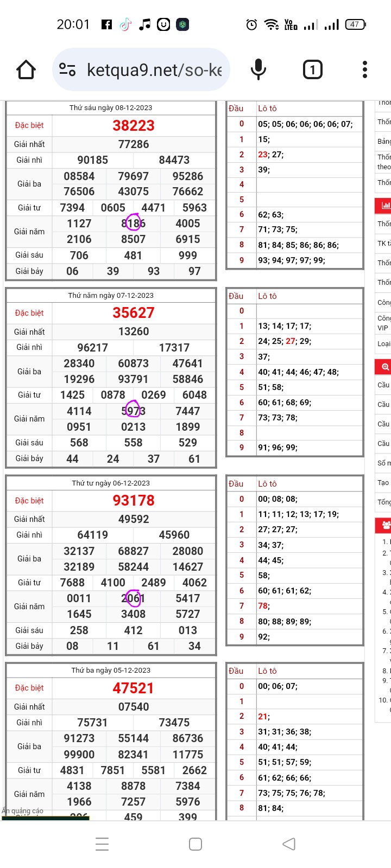Tap the red users group icon in sidebar
The height and width of the screenshot is (868, 391).
385,525
